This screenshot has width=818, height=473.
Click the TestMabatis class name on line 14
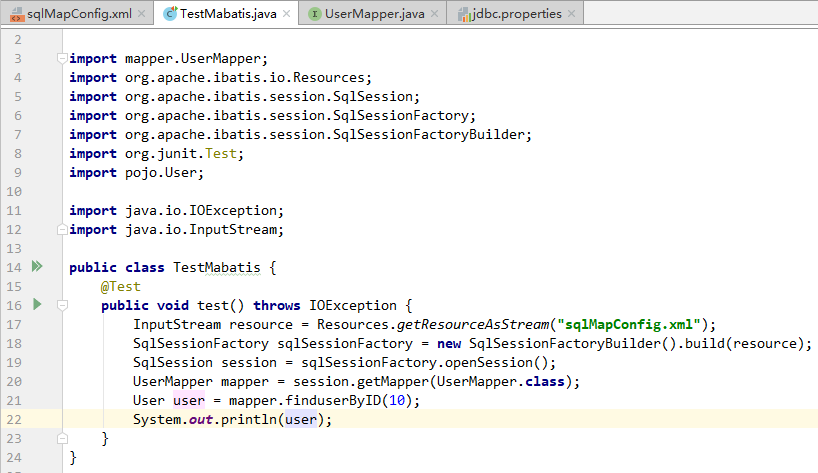click(216, 268)
